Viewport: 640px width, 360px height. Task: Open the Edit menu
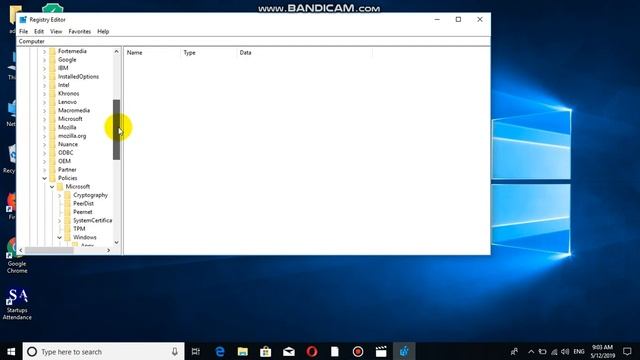pos(39,31)
